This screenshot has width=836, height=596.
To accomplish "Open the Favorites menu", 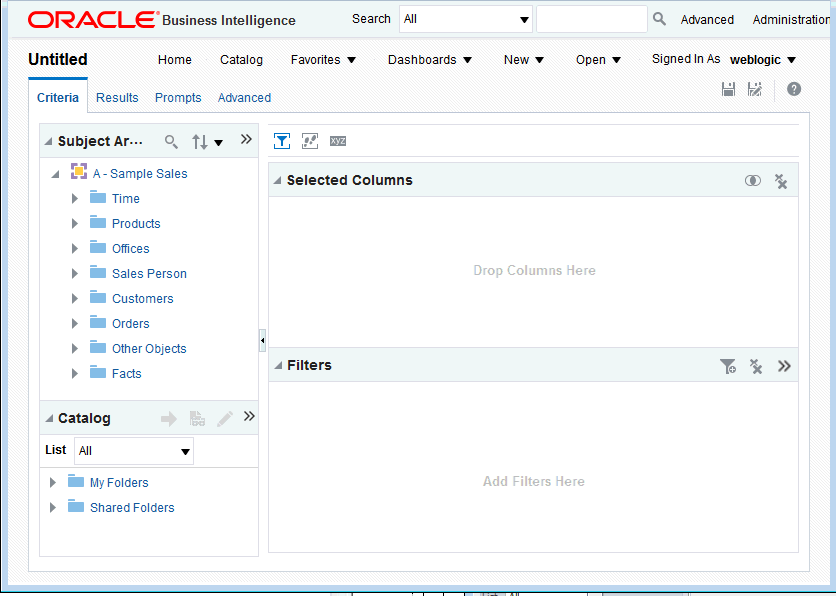I will 323,60.
